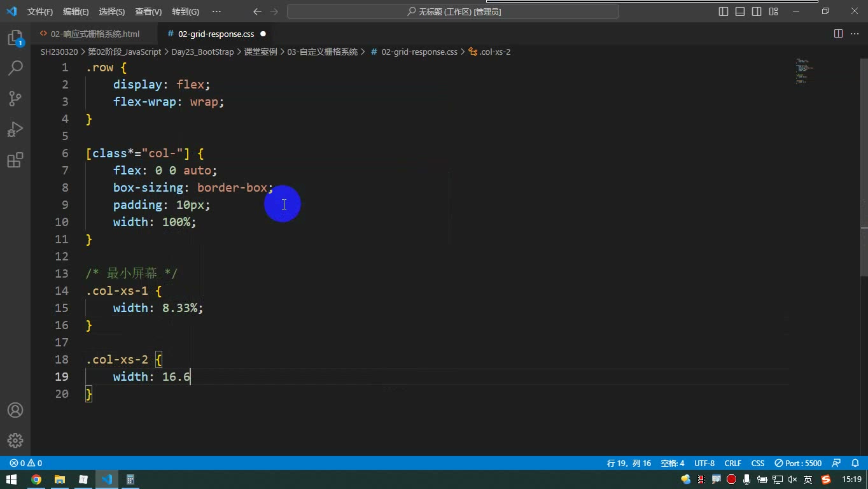The image size is (868, 489).
Task: Expand the 03-自定义栅格系统 breadcrumb
Action: pyautogui.click(x=323, y=52)
